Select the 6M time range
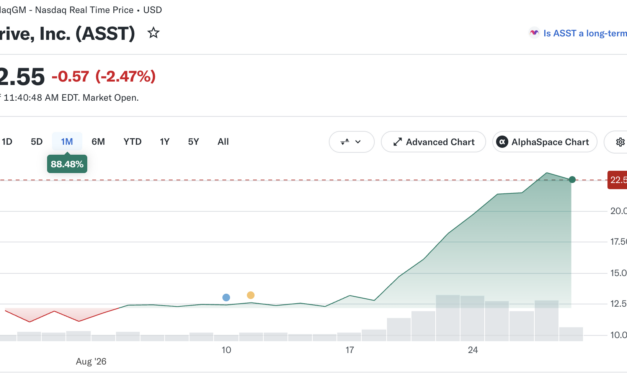The image size is (627, 376). coord(98,142)
